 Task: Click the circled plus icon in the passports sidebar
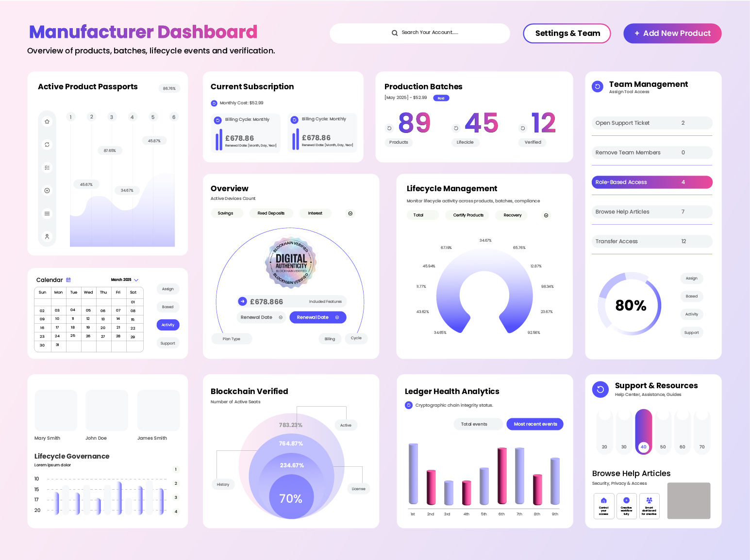tap(47, 191)
